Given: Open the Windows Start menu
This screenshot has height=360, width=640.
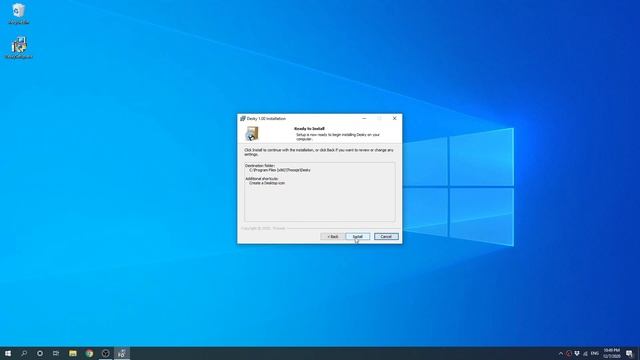Looking at the screenshot, I should tap(8, 353).
